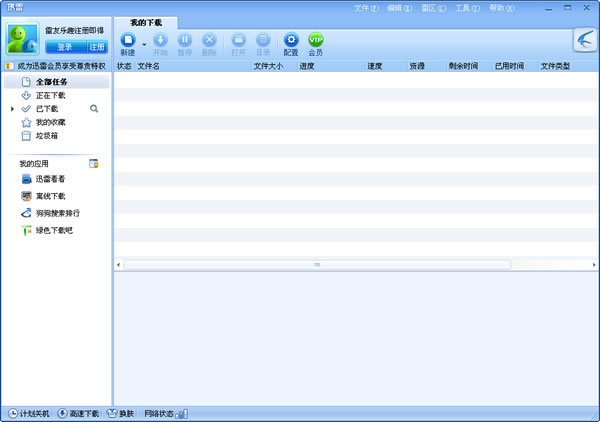This screenshot has width=600, height=422.
Task: Click the 我的应用 manage apps icon
Action: 94,163
